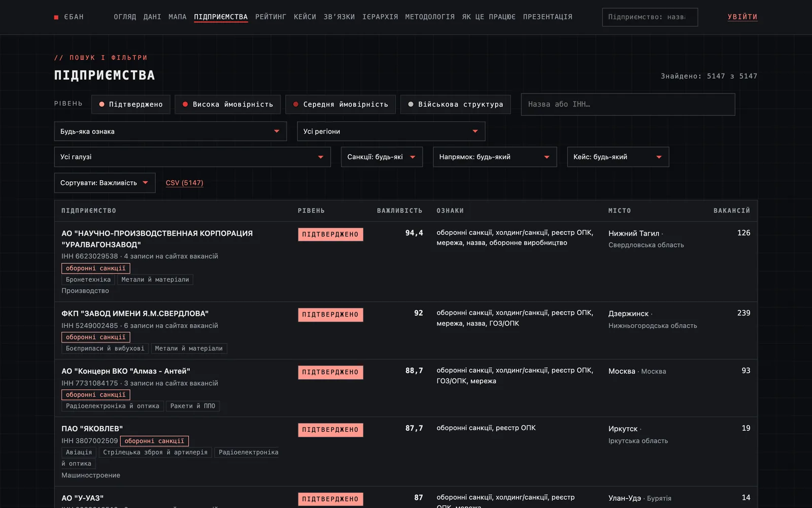Open the ПАО ЯКОВЛЕВ enterprise entry
812x508 pixels.
tap(92, 429)
